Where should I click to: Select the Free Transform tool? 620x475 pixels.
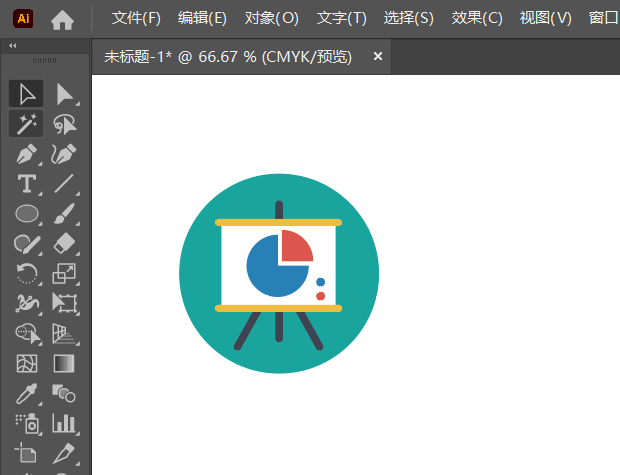pos(64,304)
